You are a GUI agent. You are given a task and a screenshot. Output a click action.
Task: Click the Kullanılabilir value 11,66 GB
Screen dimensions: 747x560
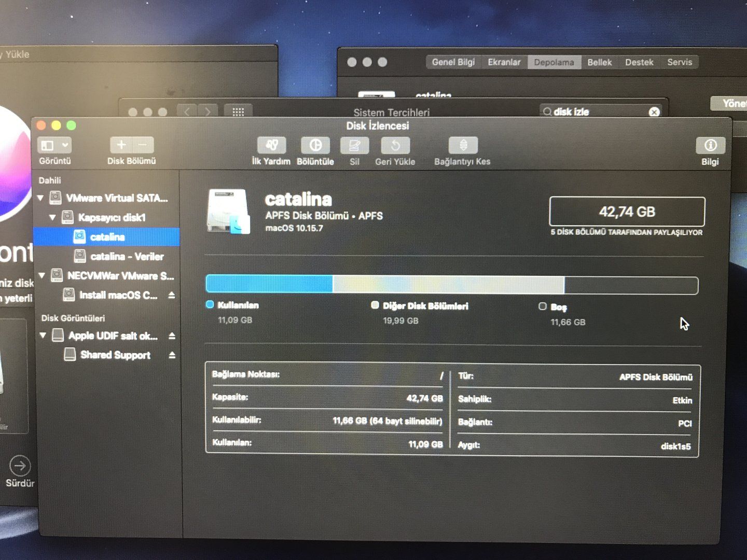(388, 421)
